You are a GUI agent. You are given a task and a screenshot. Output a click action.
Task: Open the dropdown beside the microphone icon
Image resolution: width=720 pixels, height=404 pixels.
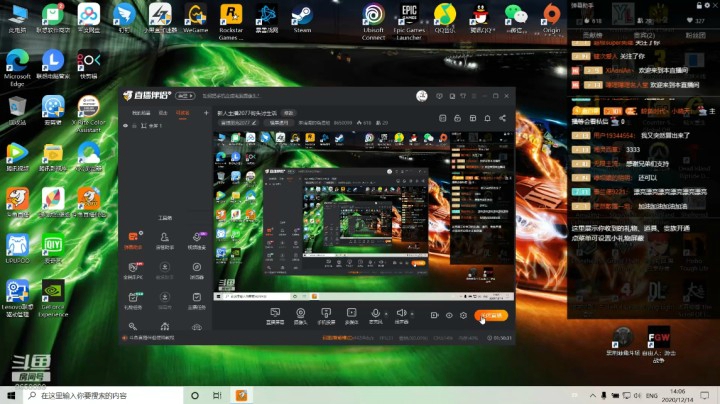click(x=386, y=314)
